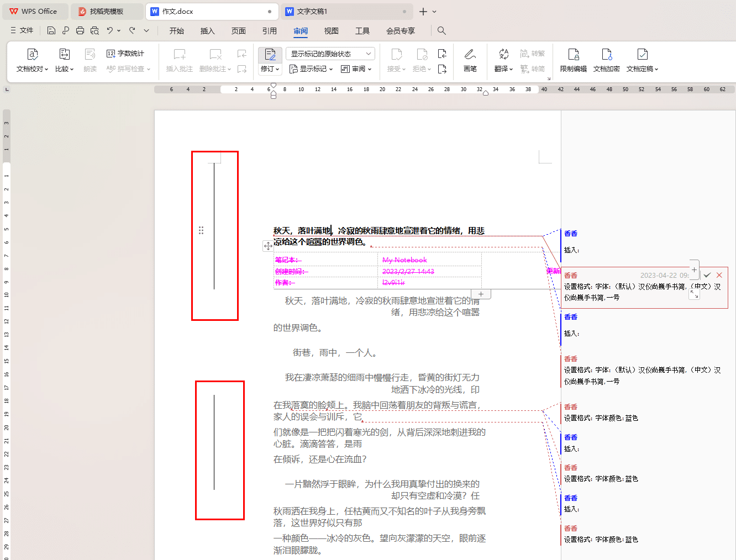The image size is (736, 560).
Task: Open the 文档定稿 dropdown
Action: (642, 60)
